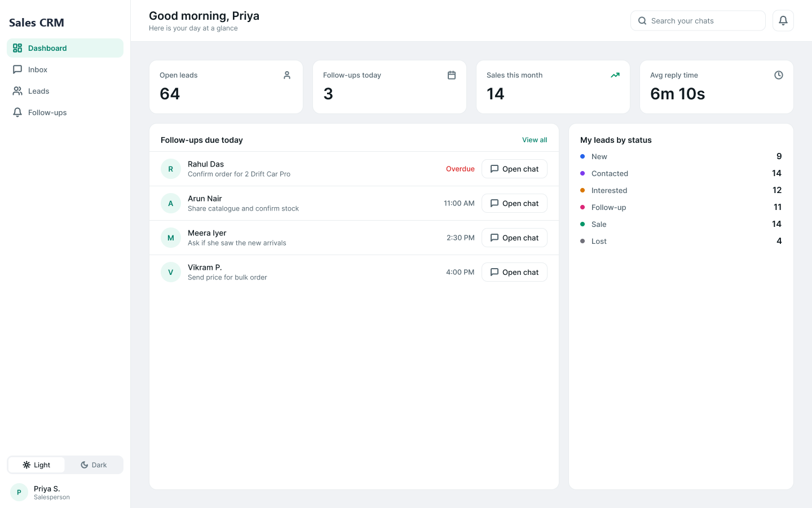Click the clock icon on Avg reply time card
The image size is (812, 508).
[x=779, y=75]
